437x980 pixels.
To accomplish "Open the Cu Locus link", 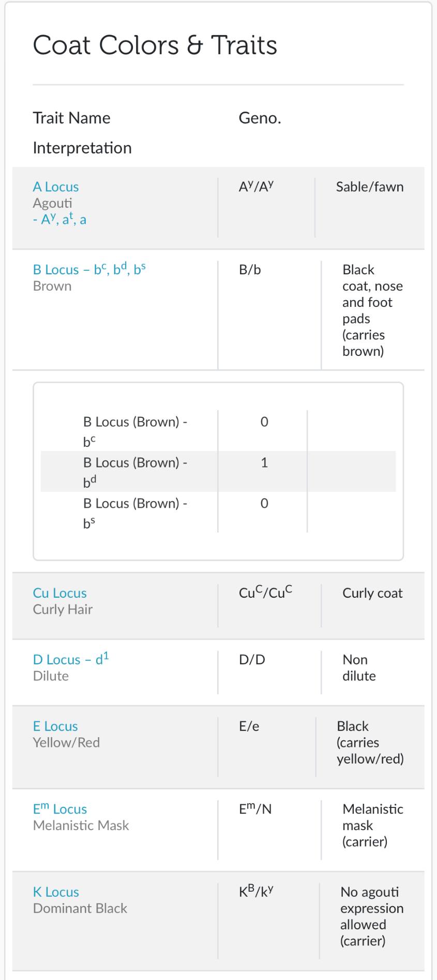I will point(59,593).
